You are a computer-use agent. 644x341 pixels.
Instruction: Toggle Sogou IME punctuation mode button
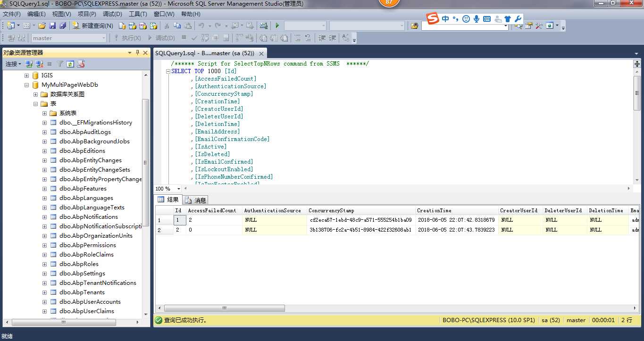tap(455, 19)
